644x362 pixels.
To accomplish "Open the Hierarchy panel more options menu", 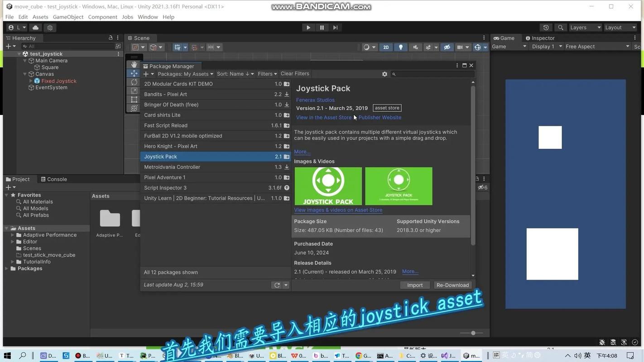I will click(x=118, y=38).
